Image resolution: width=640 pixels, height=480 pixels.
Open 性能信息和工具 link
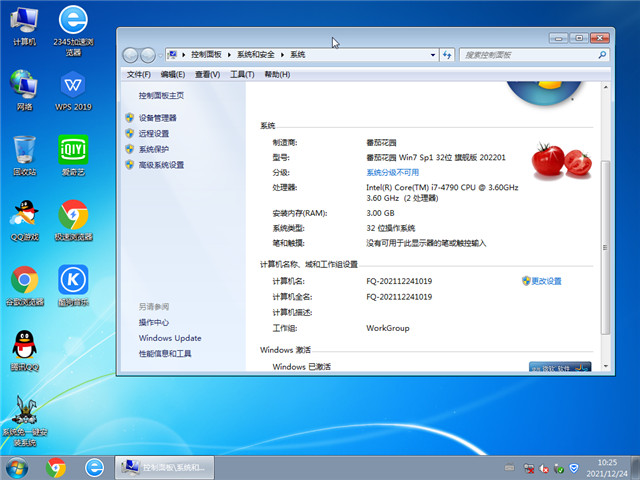(x=165, y=353)
